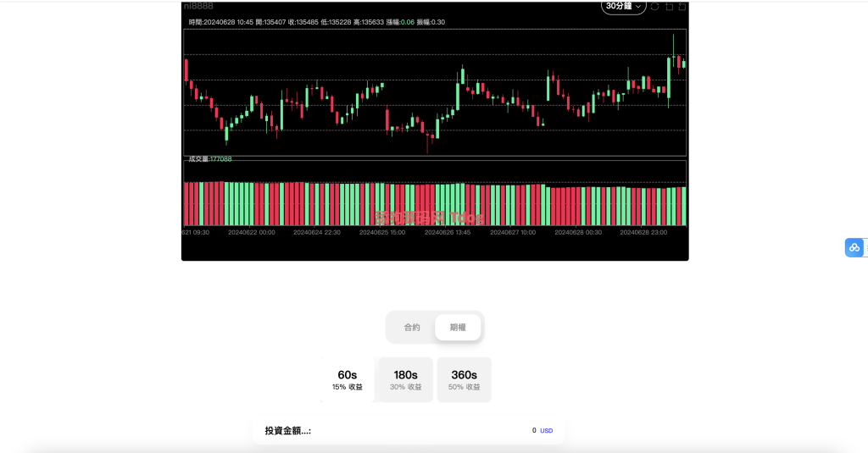Image resolution: width=868 pixels, height=453 pixels.
Task: Click the USD currency label
Action: click(x=547, y=431)
